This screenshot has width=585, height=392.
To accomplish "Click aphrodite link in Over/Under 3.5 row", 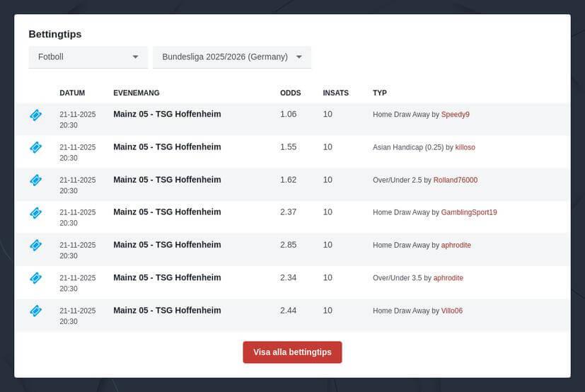I will coord(448,278).
